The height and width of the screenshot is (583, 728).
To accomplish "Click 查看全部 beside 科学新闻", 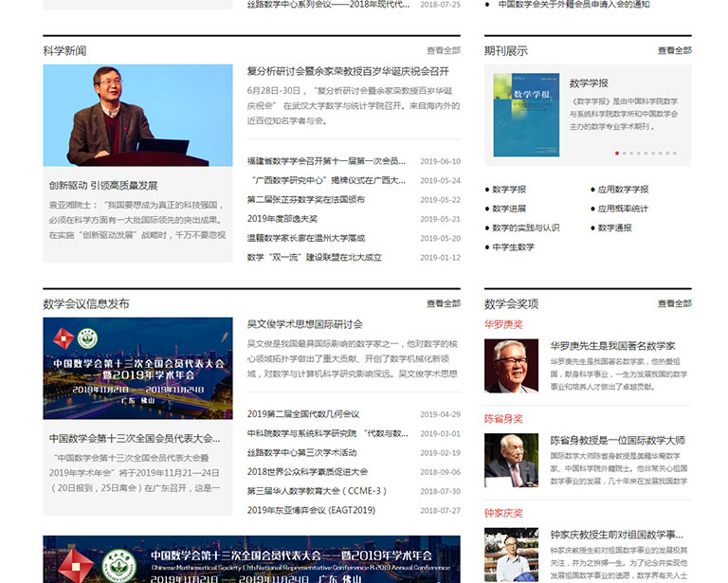I will pos(443,50).
